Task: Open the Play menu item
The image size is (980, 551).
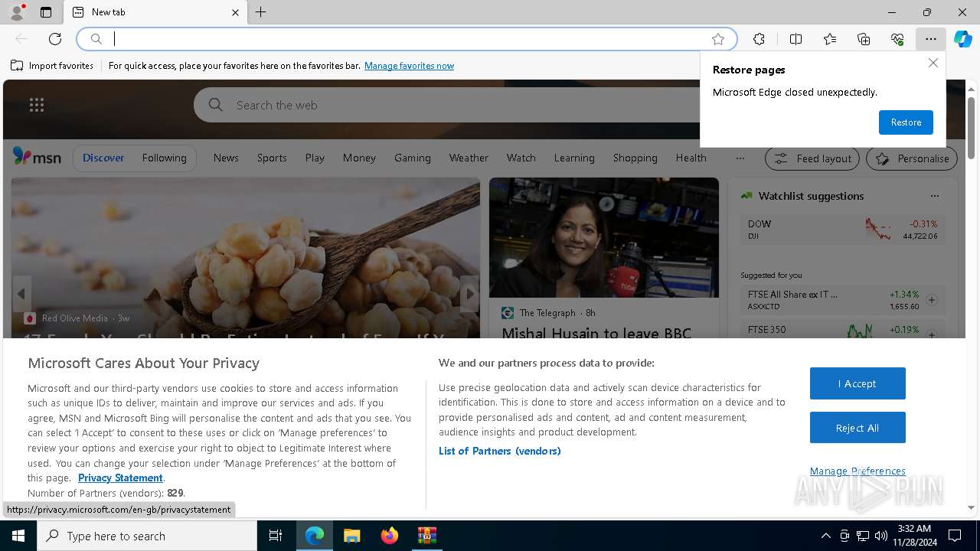Action: pos(315,158)
